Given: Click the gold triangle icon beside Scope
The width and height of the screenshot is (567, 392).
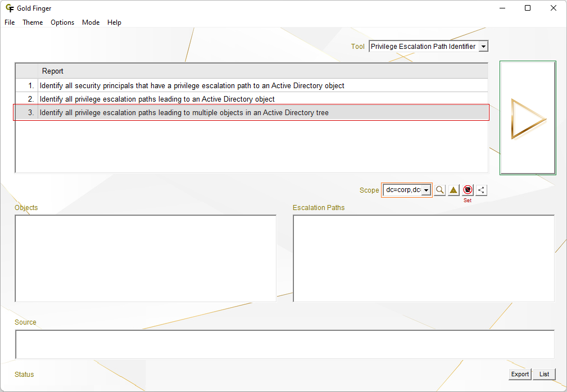Looking at the screenshot, I should (453, 190).
